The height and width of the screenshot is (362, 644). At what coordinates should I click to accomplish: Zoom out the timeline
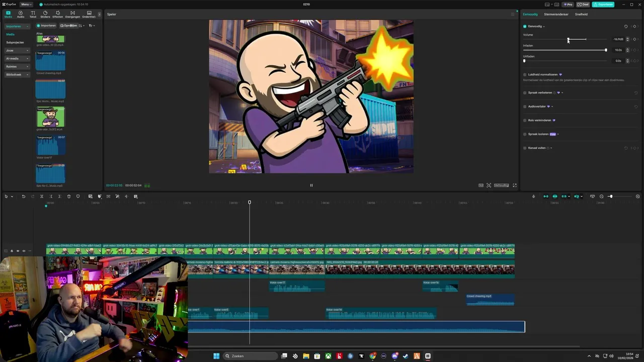pos(601,196)
